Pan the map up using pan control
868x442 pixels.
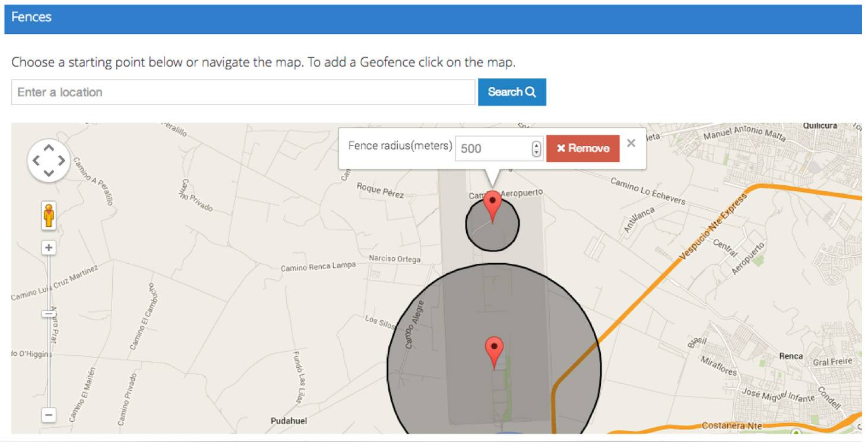point(49,148)
